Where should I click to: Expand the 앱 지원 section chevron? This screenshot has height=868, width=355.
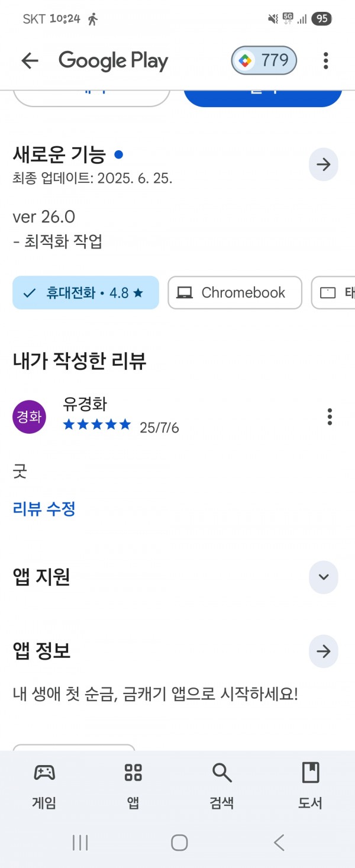(x=324, y=577)
